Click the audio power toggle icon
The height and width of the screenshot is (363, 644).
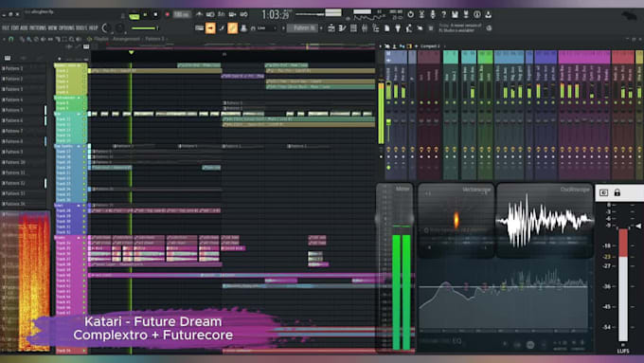411,14
